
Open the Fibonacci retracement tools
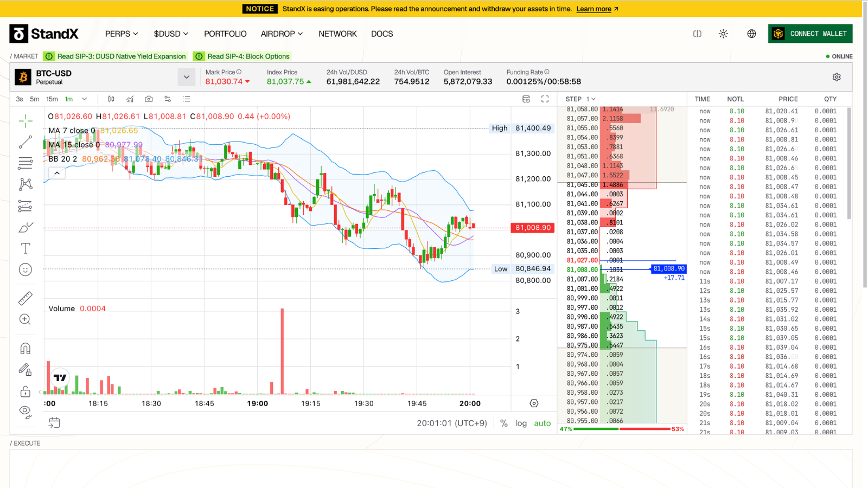click(25, 163)
